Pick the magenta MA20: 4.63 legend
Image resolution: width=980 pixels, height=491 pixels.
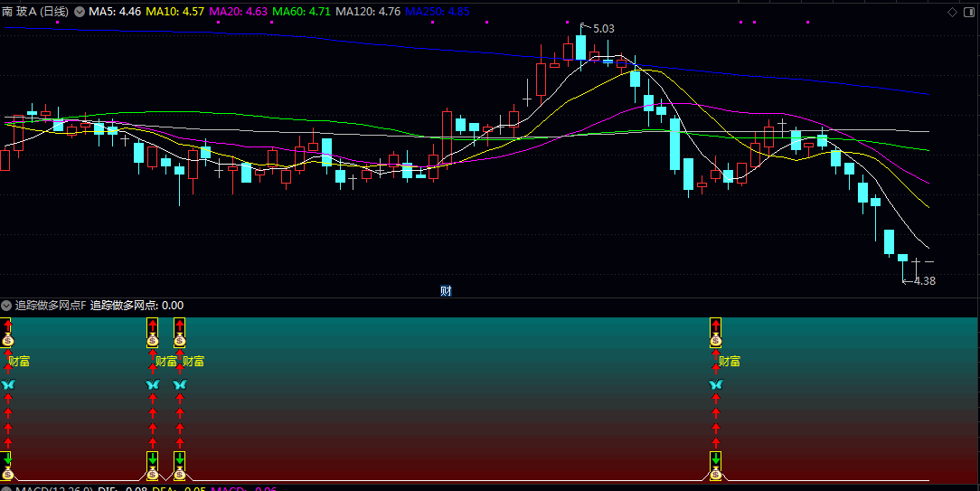click(x=238, y=12)
